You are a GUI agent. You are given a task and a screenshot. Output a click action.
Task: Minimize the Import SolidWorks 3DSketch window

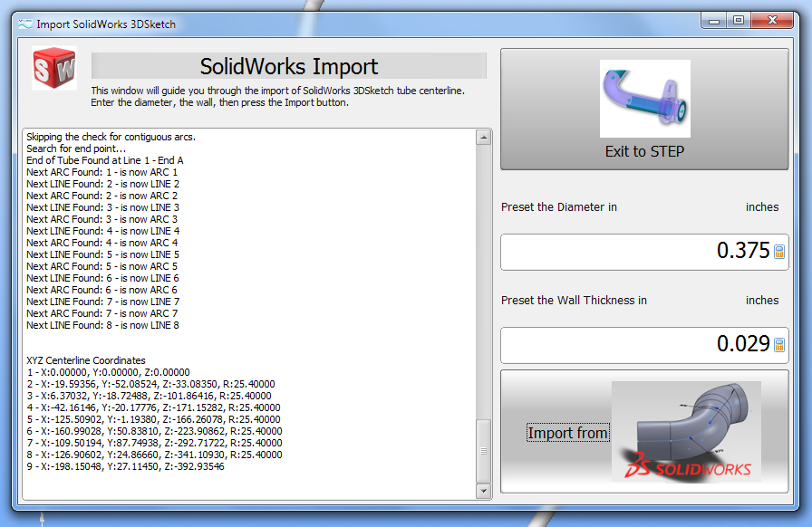point(717,20)
